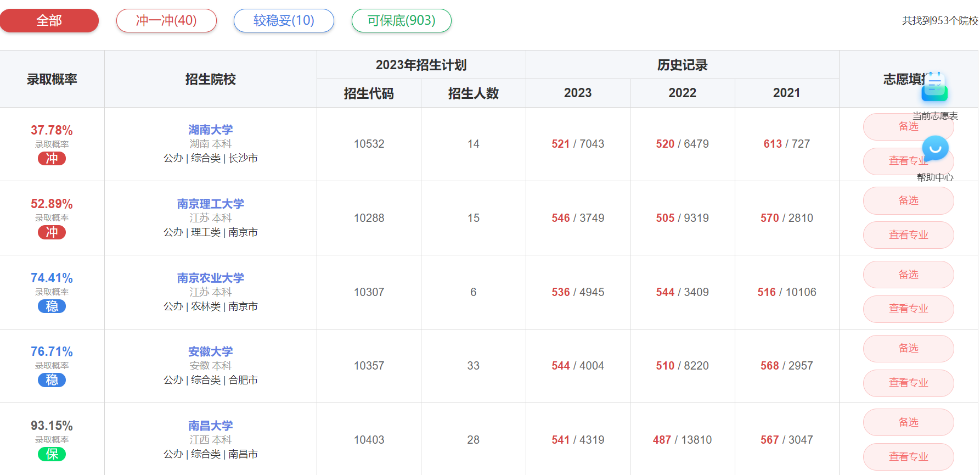Screen dimensions: 980x475
Task: View majors for 南昌大学
Action: click(908, 457)
